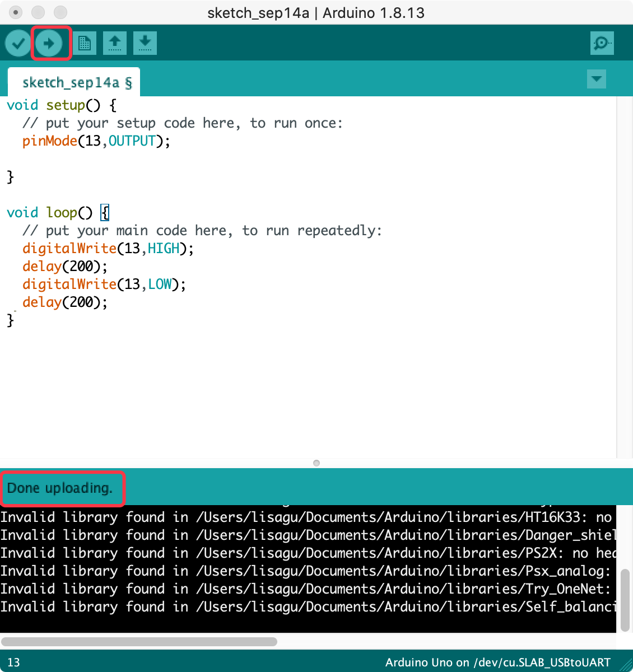
Task: Expand the tab options dropdown arrow
Action: click(597, 79)
